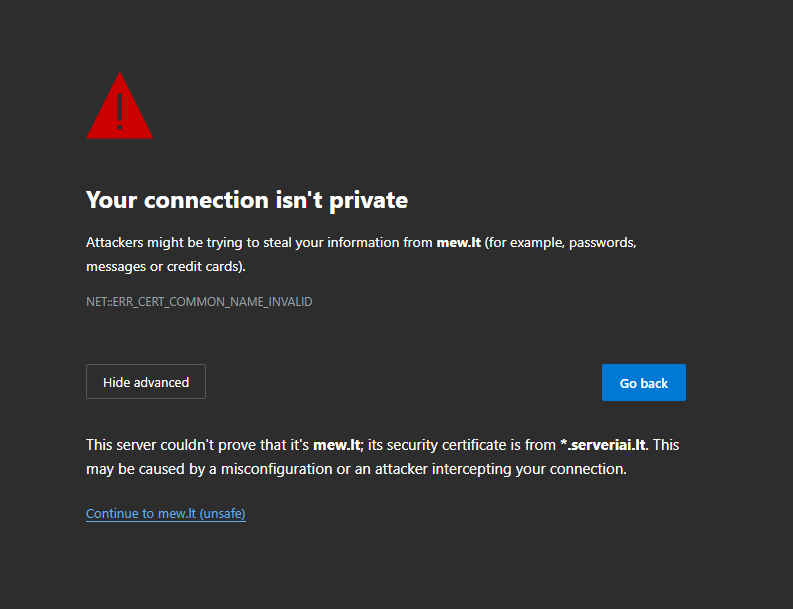This screenshot has height=609, width=793.
Task: Click the red warning triangle icon
Action: coord(119,106)
